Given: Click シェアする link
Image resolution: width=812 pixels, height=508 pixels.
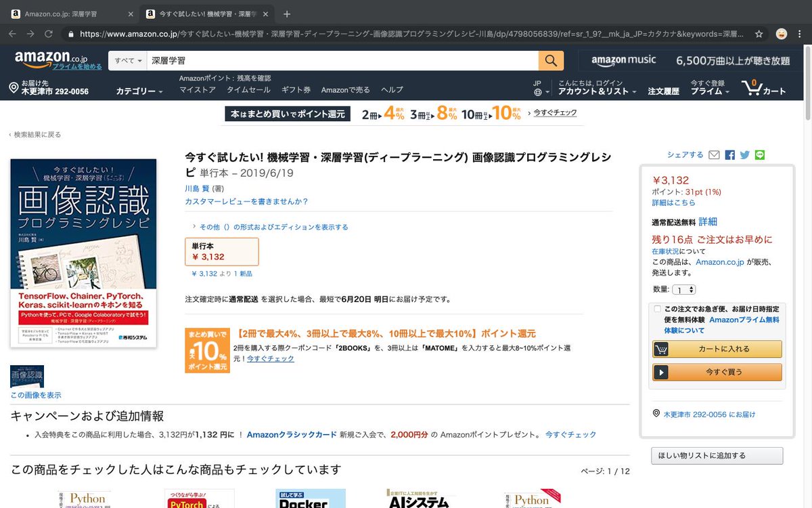Looking at the screenshot, I should pos(685,155).
